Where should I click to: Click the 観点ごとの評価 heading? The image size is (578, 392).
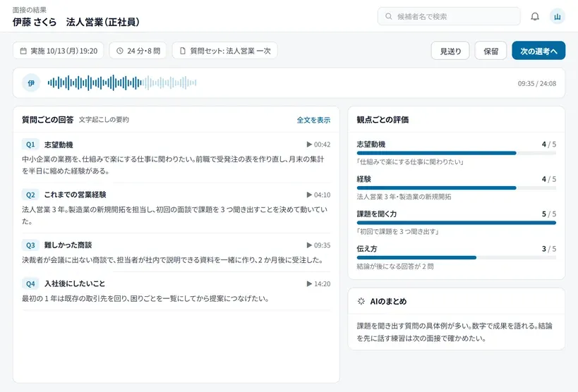[383, 120]
